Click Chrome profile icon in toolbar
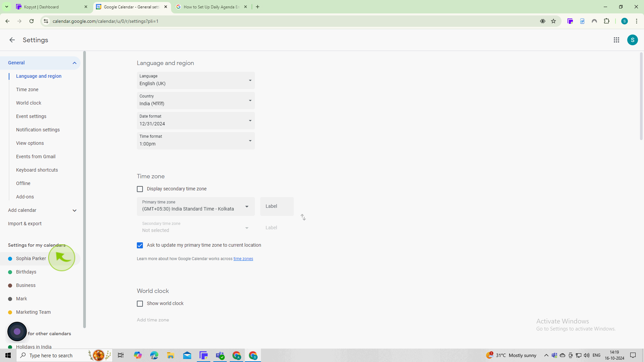644x362 pixels. [x=624, y=21]
